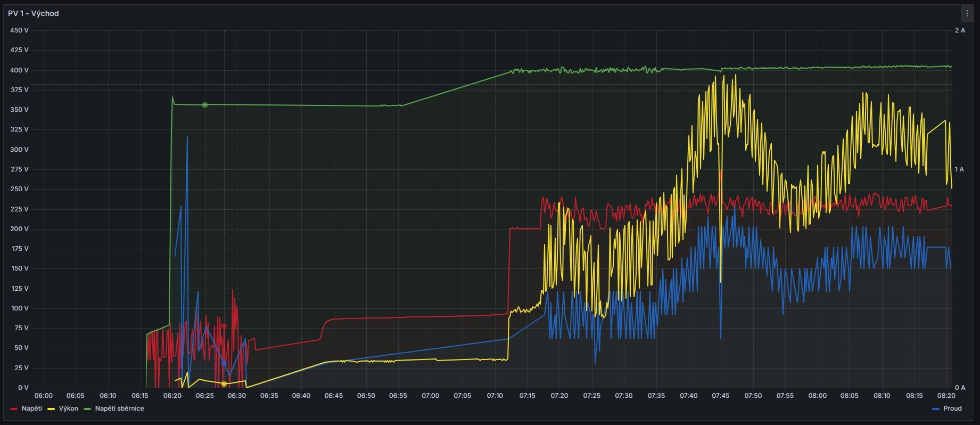Click the 07:20 time axis label
Viewport: 980px width, 425px height.
coord(559,396)
